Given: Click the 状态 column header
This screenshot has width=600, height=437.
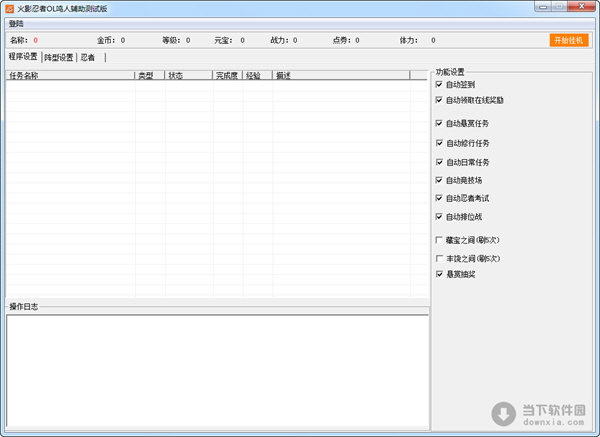Looking at the screenshot, I should (189, 75).
